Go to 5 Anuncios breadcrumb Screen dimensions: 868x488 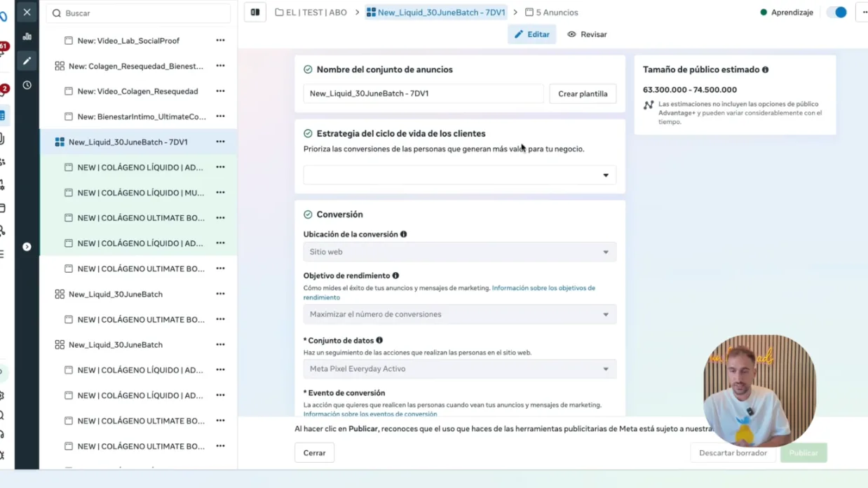pos(557,13)
